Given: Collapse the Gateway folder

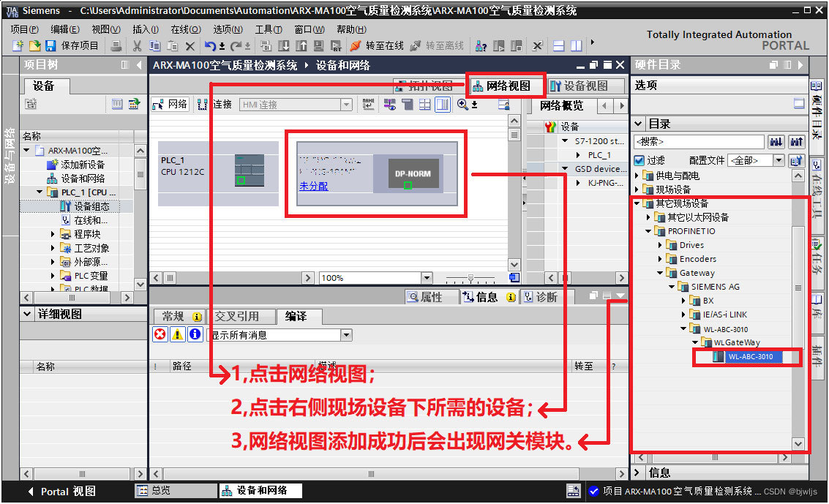Looking at the screenshot, I should 660,273.
